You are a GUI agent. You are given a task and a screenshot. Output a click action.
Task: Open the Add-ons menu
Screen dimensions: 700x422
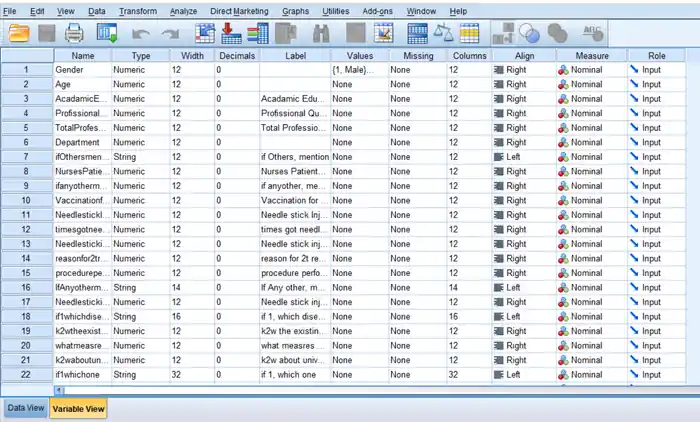tap(377, 11)
